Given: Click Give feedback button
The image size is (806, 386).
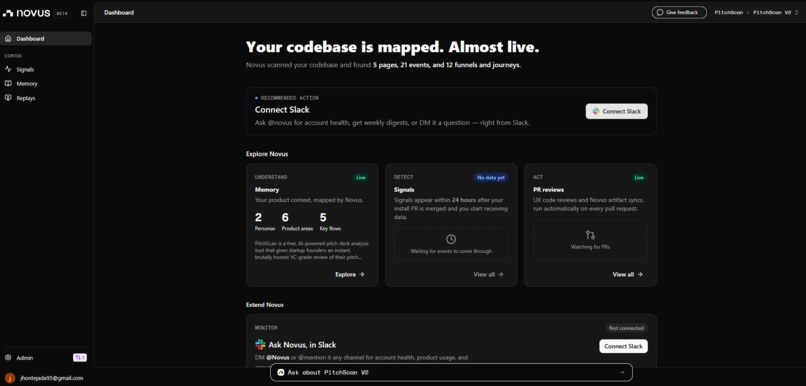Looking at the screenshot, I should point(679,12).
